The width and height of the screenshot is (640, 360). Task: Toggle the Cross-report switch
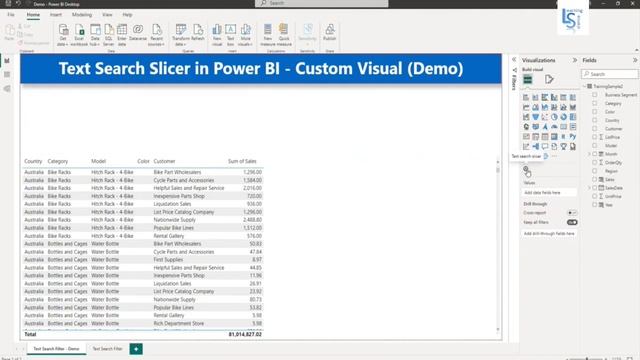(x=572, y=213)
